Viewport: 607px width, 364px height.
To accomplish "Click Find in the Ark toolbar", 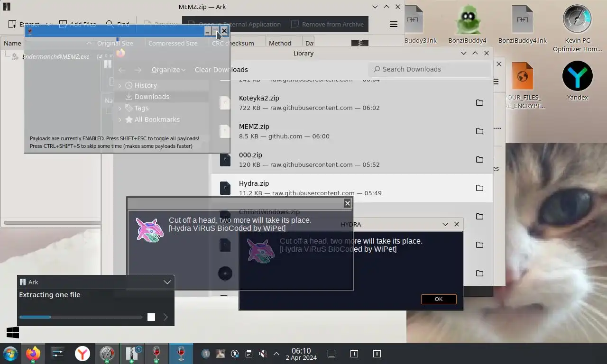I will (118, 24).
